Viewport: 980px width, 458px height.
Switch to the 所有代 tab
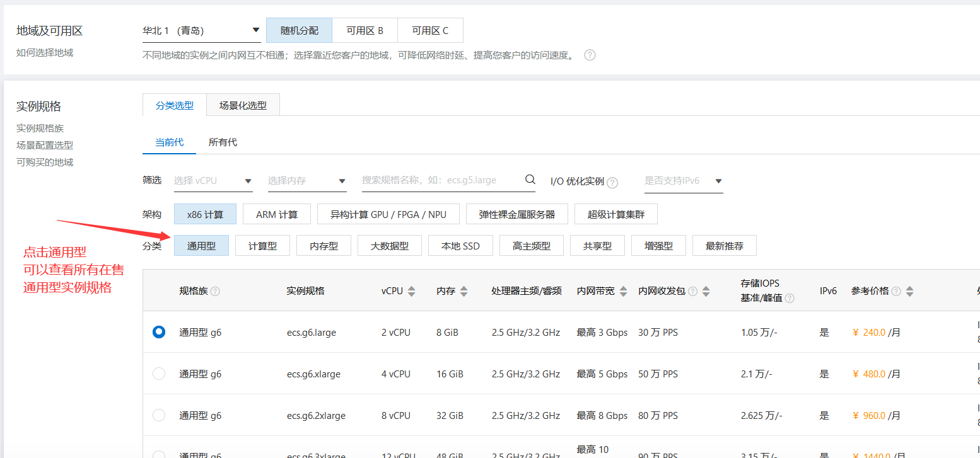coord(223,142)
